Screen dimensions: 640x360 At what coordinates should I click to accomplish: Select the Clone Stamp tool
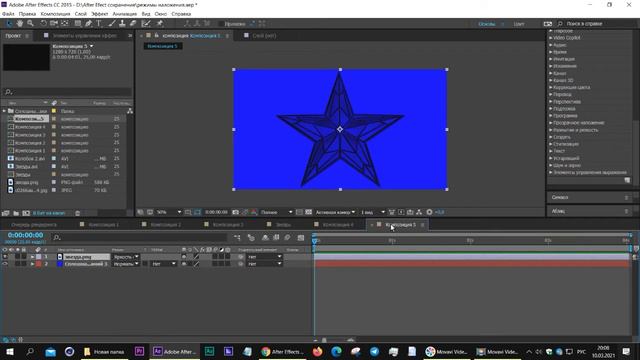[122, 24]
